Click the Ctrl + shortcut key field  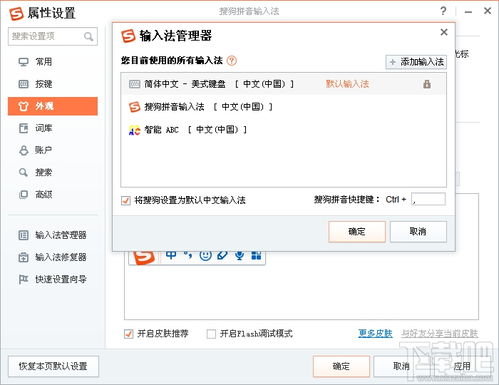click(x=428, y=199)
